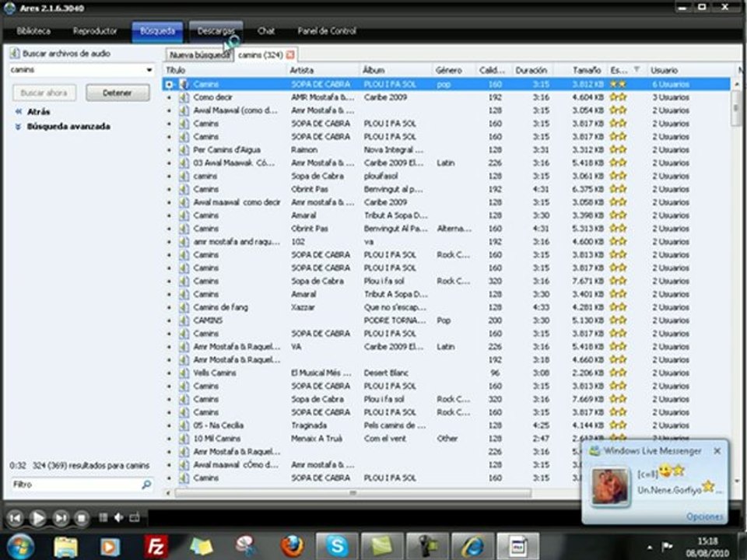Sort results by Título column
Screen dimensions: 747x560
click(x=225, y=70)
